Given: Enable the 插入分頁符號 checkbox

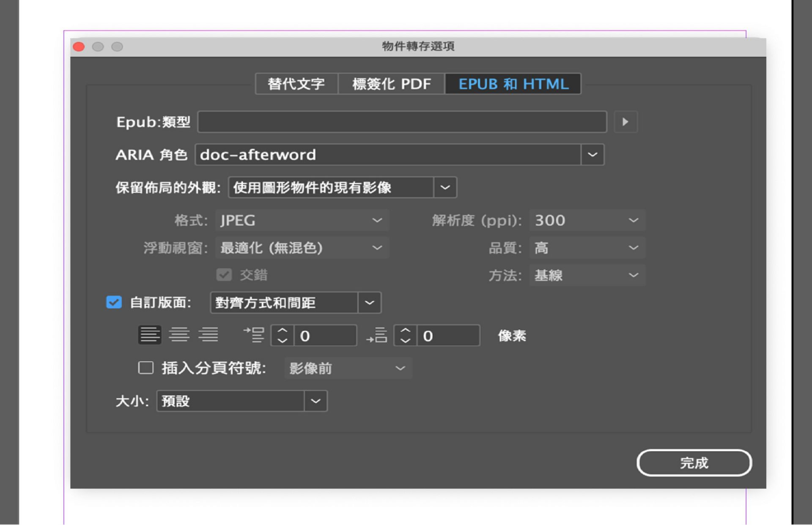Looking at the screenshot, I should pyautogui.click(x=145, y=368).
